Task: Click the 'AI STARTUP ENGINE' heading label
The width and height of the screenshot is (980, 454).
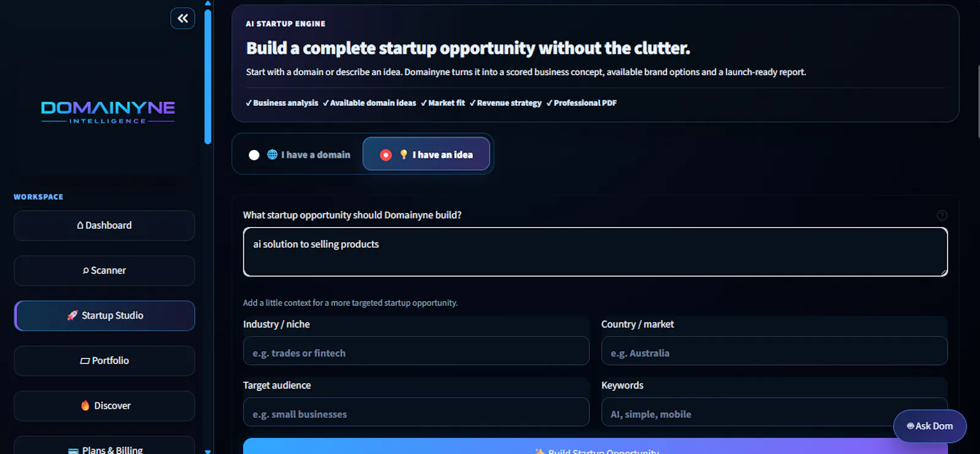Action: point(285,24)
